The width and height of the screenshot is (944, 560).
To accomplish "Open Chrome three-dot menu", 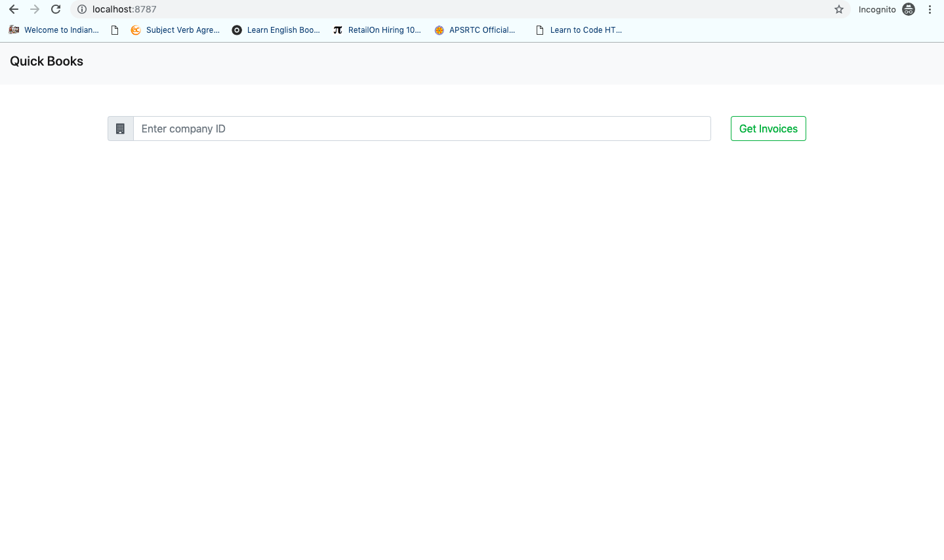I will point(930,9).
